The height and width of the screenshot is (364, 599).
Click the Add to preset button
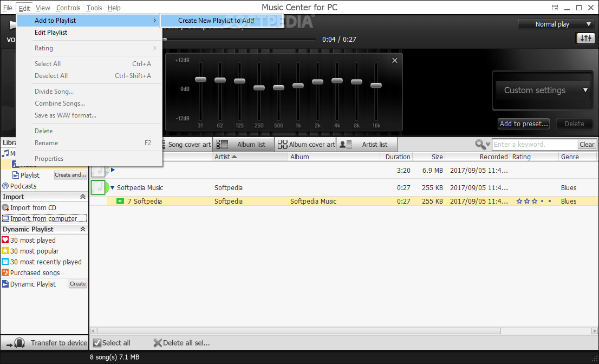click(523, 123)
